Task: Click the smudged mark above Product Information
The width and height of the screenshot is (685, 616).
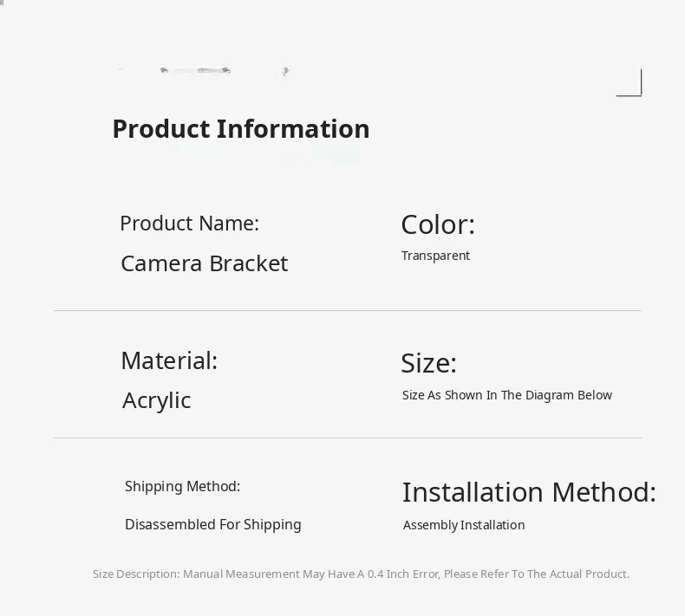Action: [x=200, y=70]
